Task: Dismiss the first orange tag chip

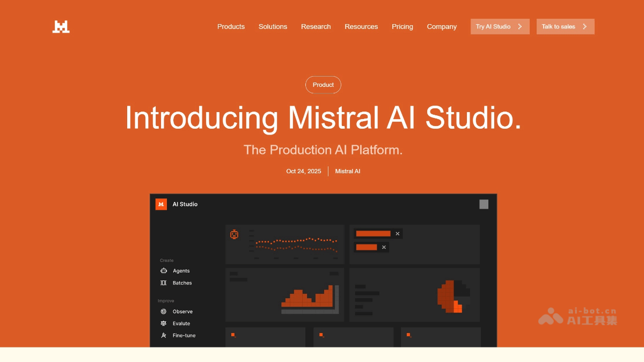Action: tap(397, 233)
